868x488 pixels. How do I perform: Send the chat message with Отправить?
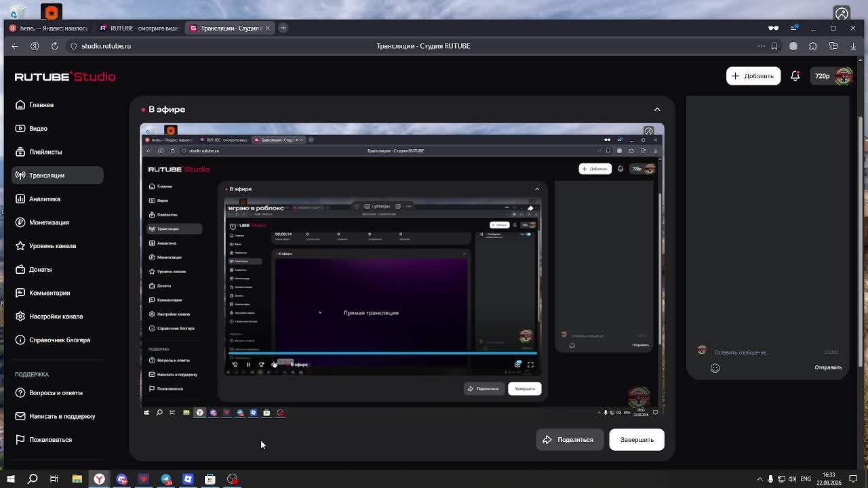click(x=828, y=367)
